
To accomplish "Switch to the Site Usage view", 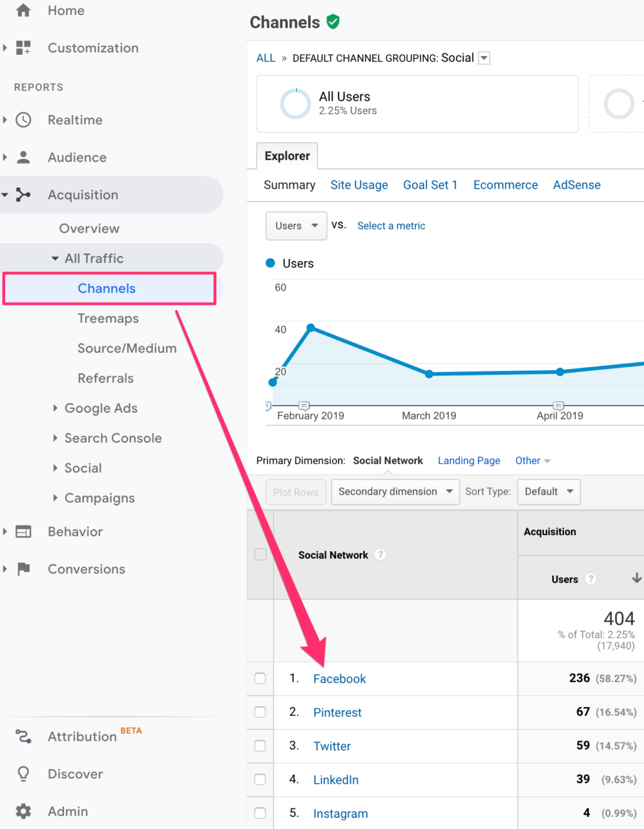I will [359, 185].
